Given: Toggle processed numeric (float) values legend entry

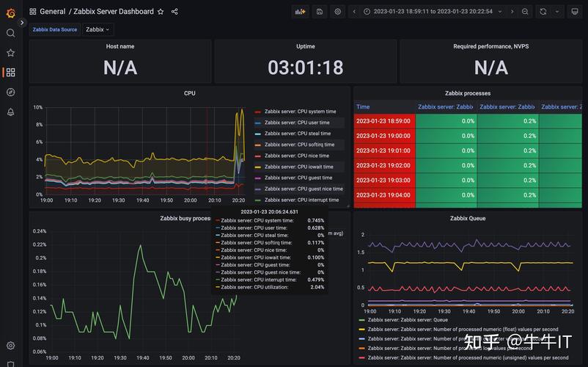Looking at the screenshot, I should tap(463, 330).
